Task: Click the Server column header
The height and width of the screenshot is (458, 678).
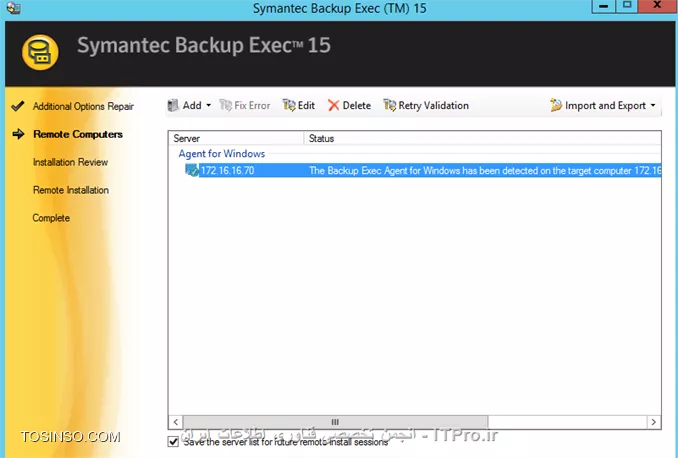Action: [236, 138]
